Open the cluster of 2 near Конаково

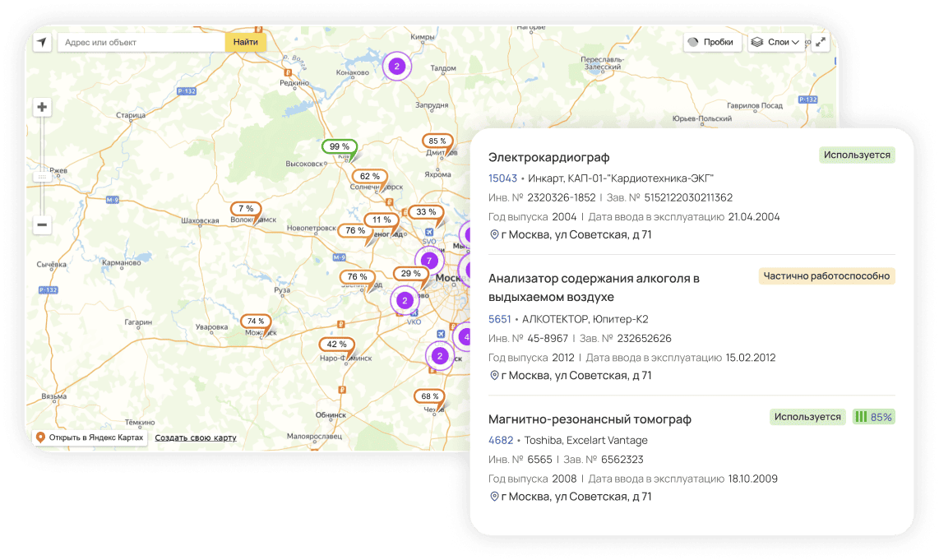tap(396, 67)
